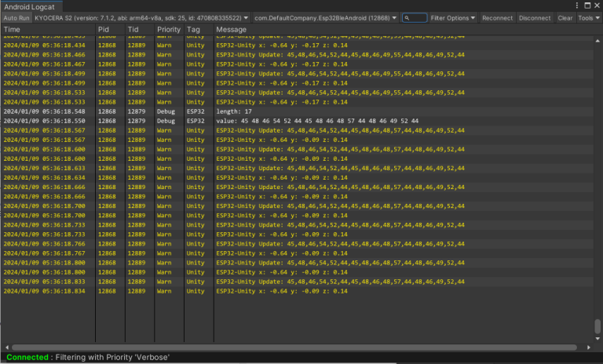Clear the logcat messages
Viewport: 603px width, 364px height.
(565, 18)
